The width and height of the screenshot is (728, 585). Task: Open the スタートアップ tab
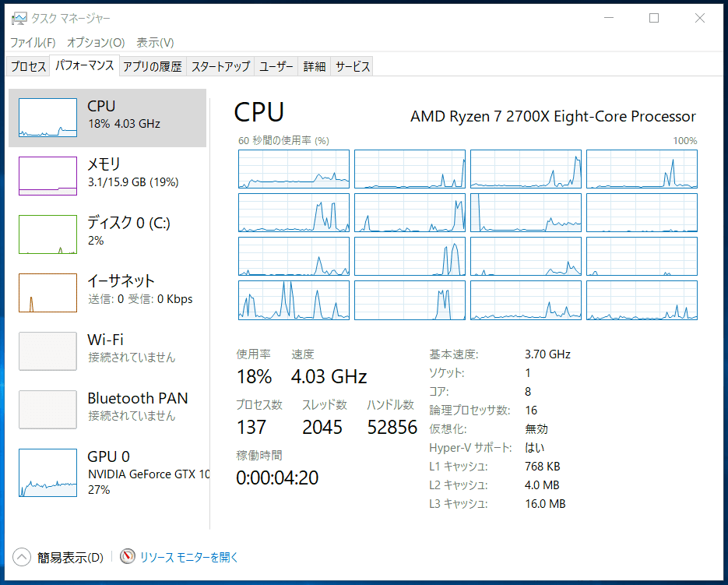click(220, 66)
